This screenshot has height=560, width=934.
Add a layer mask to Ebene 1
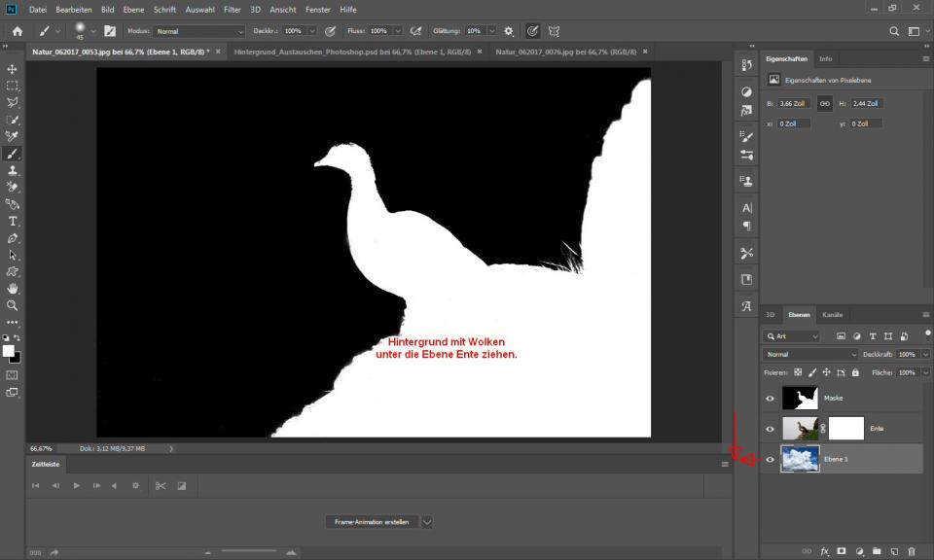(842, 550)
